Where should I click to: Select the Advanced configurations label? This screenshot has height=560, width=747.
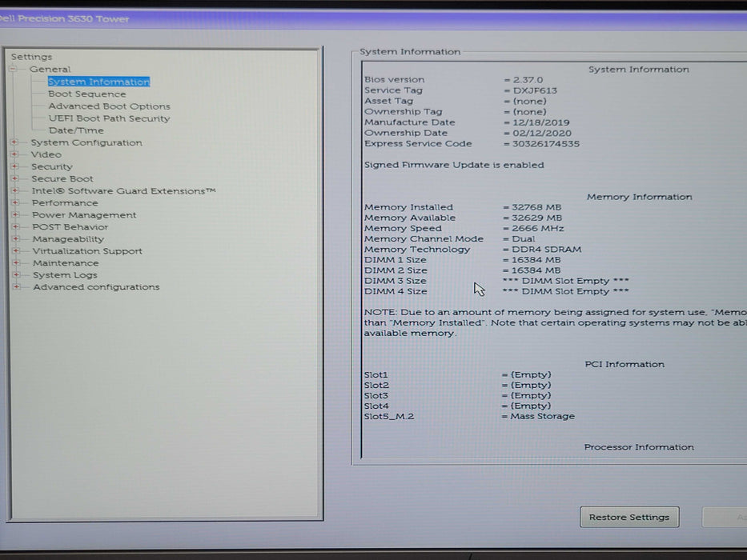[x=96, y=287]
